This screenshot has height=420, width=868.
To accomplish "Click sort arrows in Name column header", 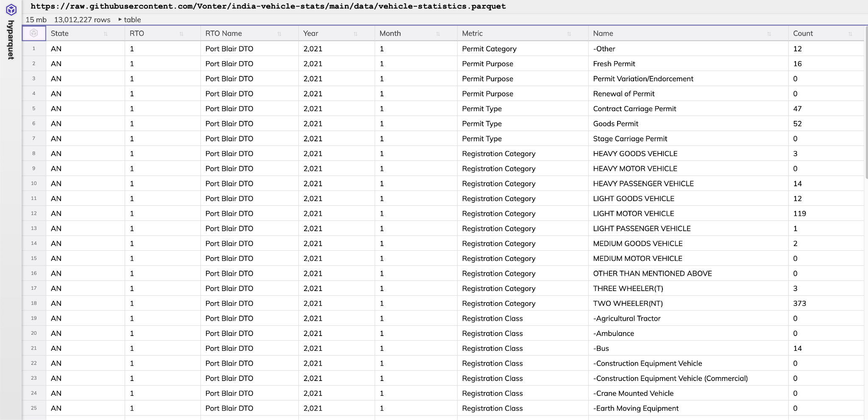I will coord(769,34).
